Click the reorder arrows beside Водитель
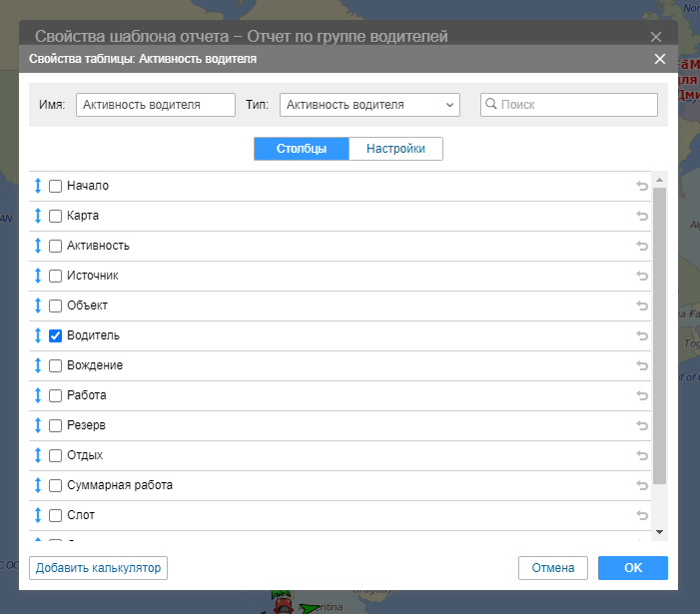The image size is (700, 614). [x=38, y=335]
